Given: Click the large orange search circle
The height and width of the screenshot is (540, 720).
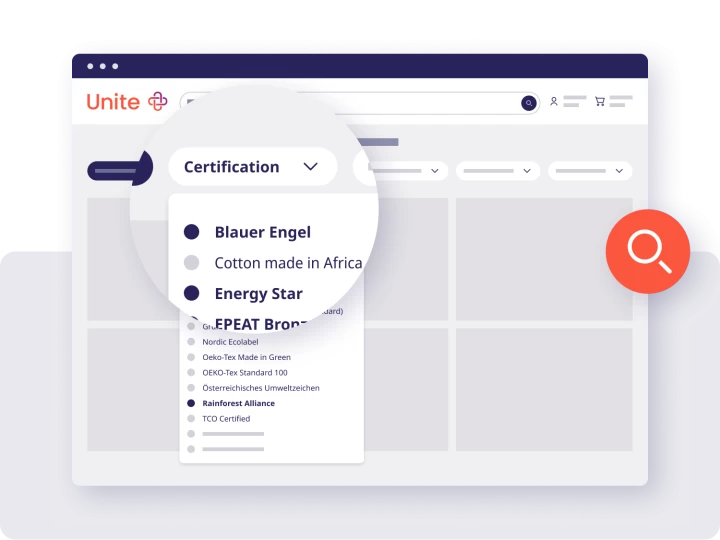Looking at the screenshot, I should point(647,250).
